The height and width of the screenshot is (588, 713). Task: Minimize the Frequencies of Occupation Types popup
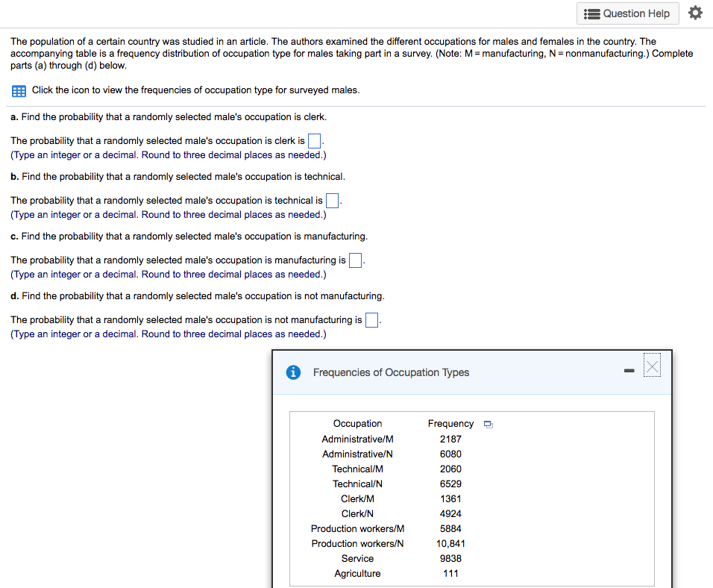point(629,371)
